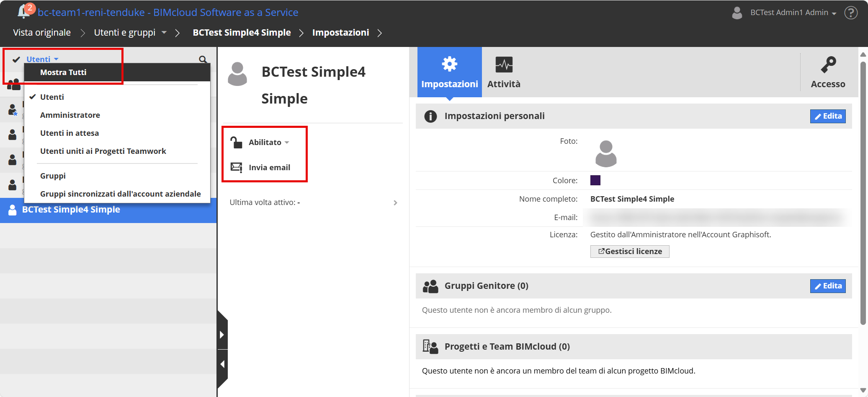Open the Utenti e gruppi breadcrumb dropdown
Viewport: 868px width, 397px height.
click(x=164, y=32)
